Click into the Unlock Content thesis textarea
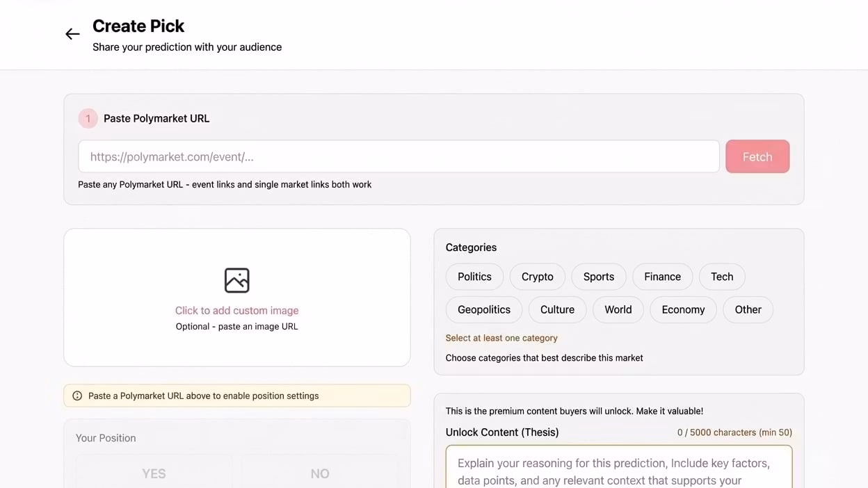The image size is (868, 488). click(618, 469)
